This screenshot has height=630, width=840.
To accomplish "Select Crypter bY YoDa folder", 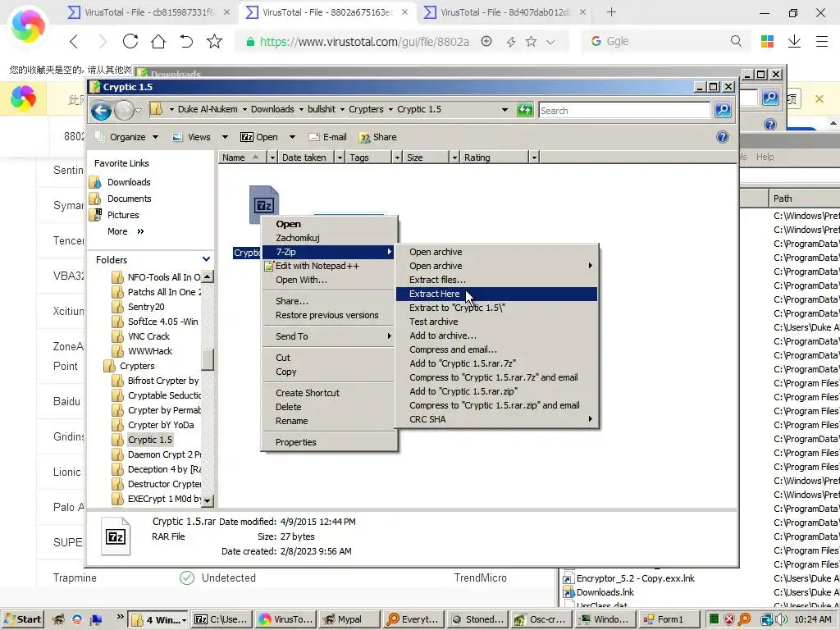I will point(161,425).
